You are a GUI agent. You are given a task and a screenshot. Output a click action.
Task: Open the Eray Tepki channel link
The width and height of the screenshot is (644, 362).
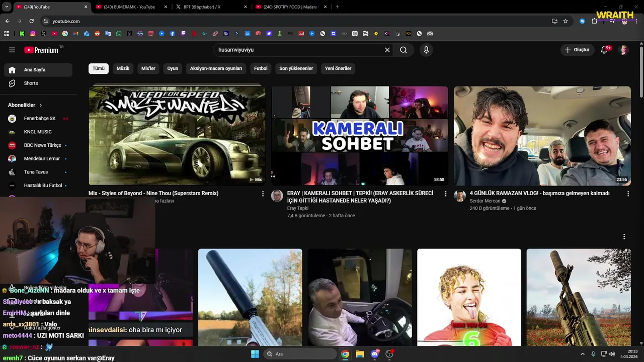[298, 208]
